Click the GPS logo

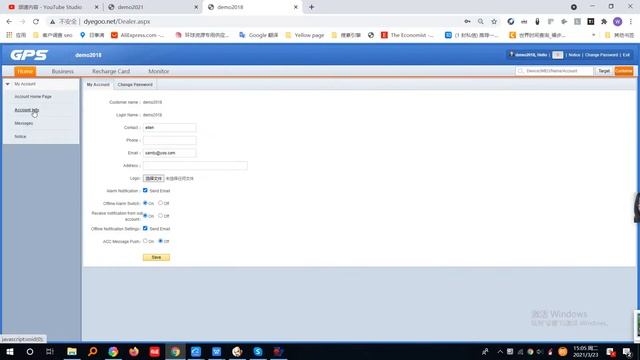tap(29, 55)
